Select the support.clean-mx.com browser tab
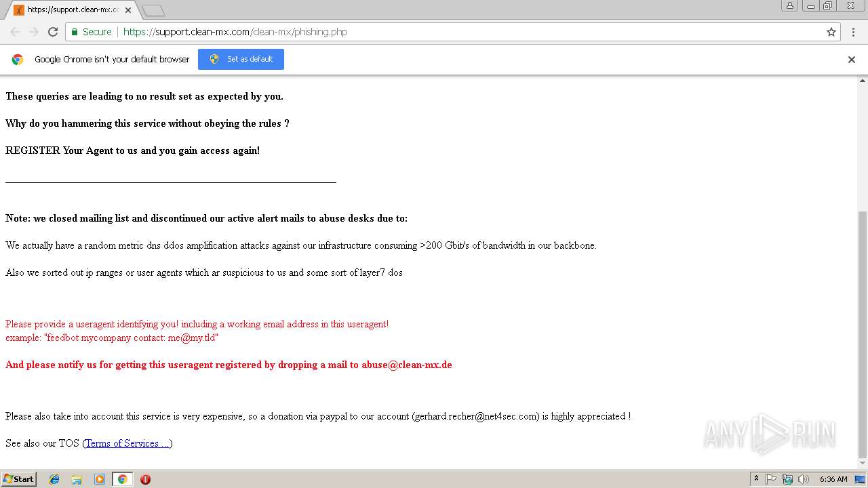This screenshot has height=488, width=868. pyautogui.click(x=71, y=10)
